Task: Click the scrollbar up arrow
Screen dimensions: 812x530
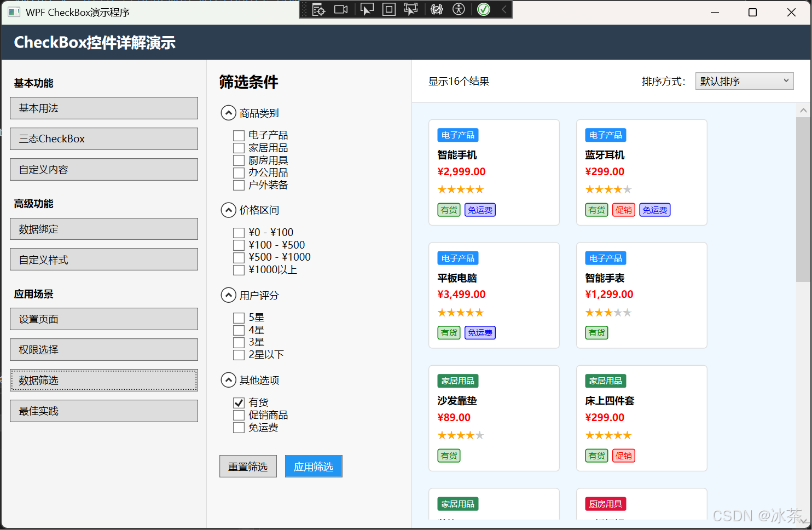Action: click(803, 110)
